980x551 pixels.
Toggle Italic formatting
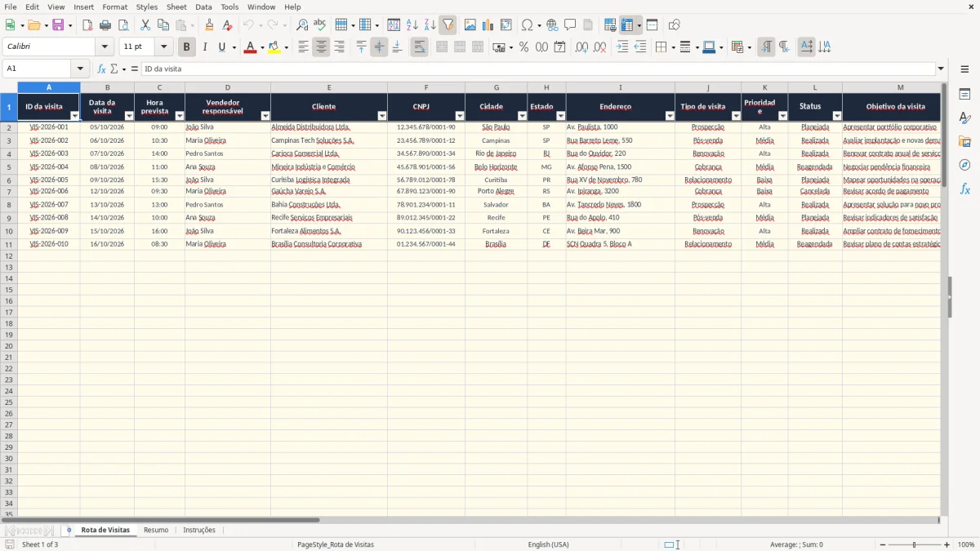204,47
